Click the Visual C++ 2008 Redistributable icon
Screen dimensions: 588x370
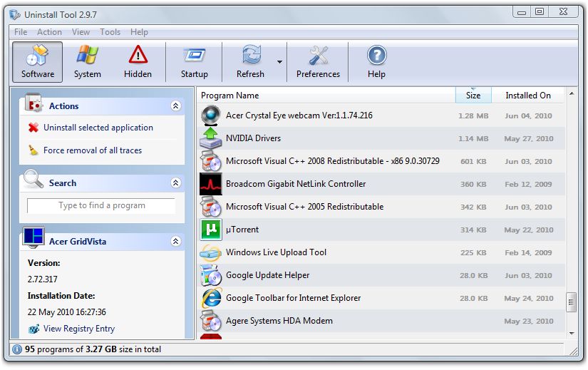(x=211, y=161)
